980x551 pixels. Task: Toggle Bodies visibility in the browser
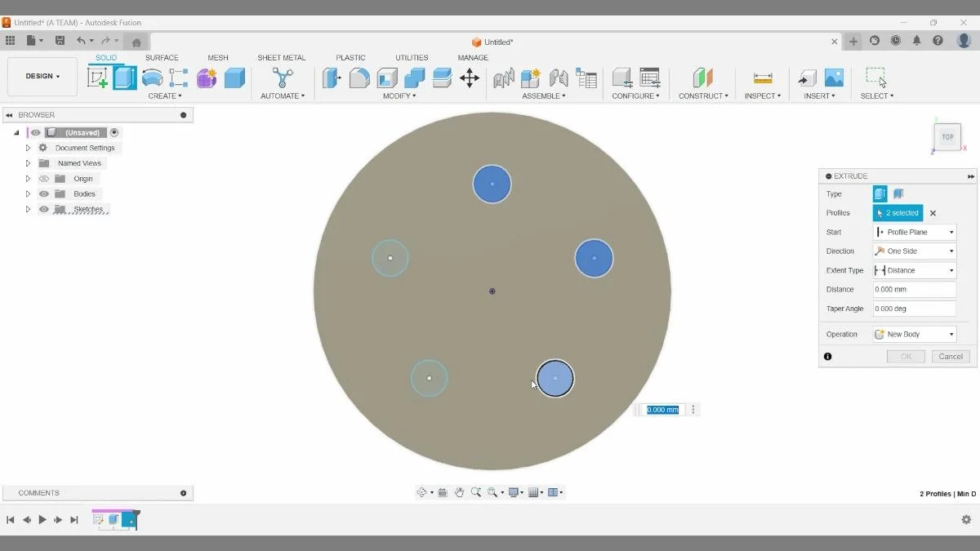click(44, 193)
